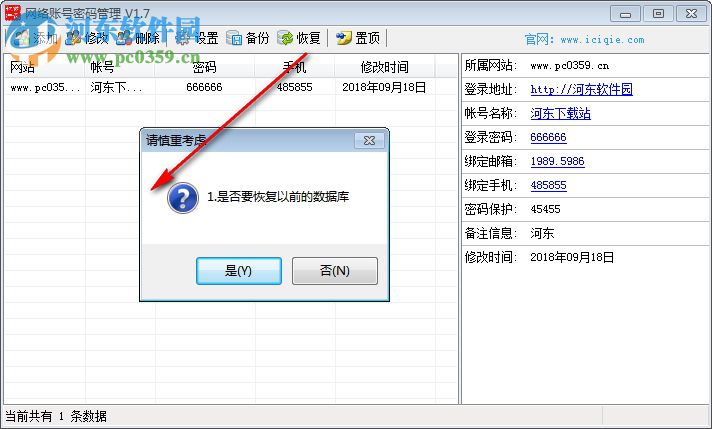Click the bound email link 1989.5986
The width and height of the screenshot is (712, 429).
557,161
